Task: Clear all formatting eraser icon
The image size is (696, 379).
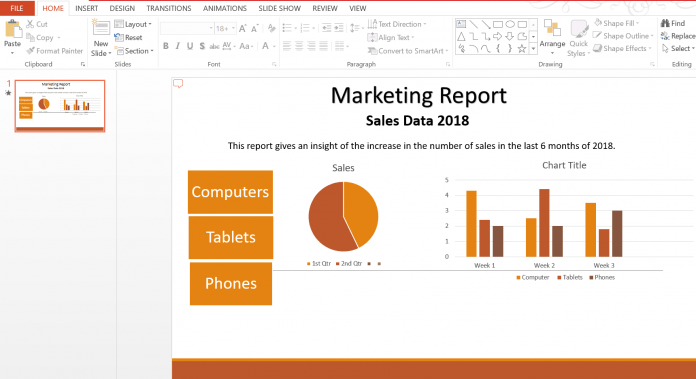Action: click(x=271, y=29)
